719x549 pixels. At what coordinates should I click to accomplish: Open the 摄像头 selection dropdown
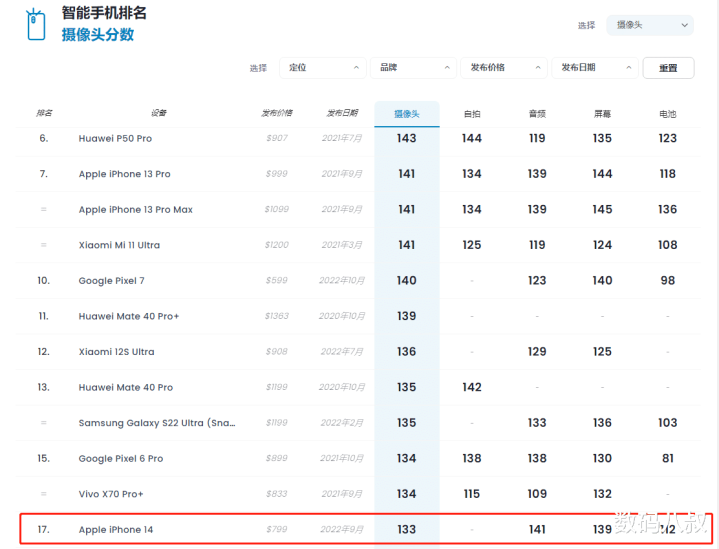click(x=650, y=25)
